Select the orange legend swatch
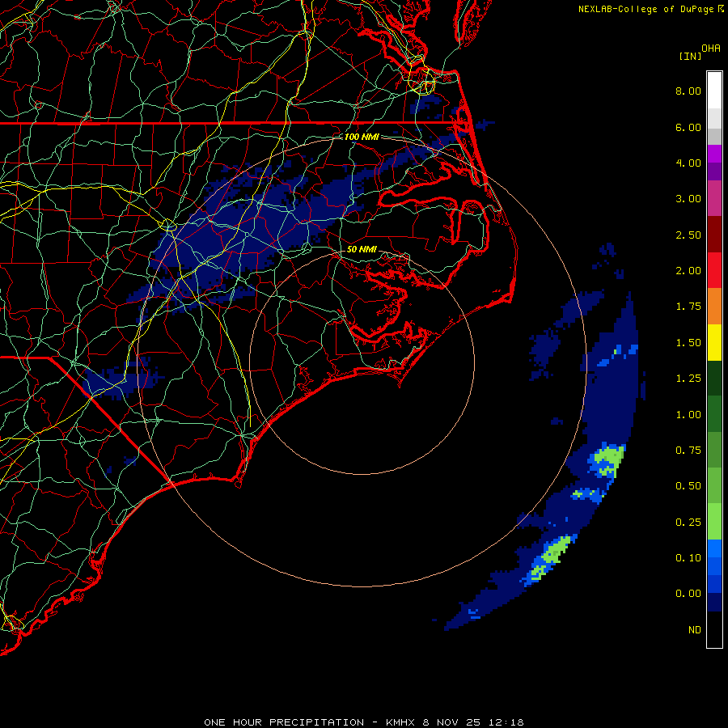 pos(714,307)
